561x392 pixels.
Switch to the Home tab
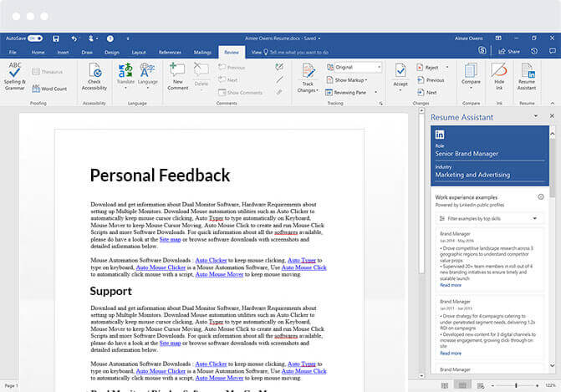[x=38, y=52]
